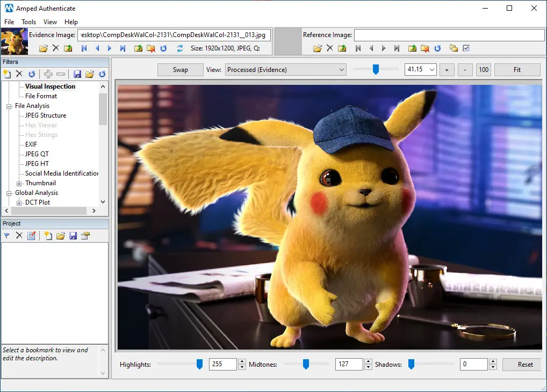Edit the bookmark in the Project panel
Viewport: 547px width, 392px height.
[x=31, y=236]
